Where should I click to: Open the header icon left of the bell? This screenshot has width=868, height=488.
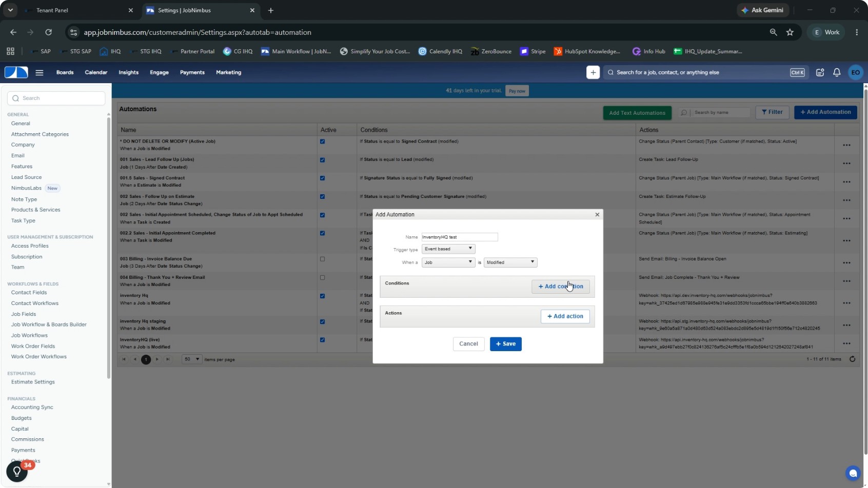point(820,72)
